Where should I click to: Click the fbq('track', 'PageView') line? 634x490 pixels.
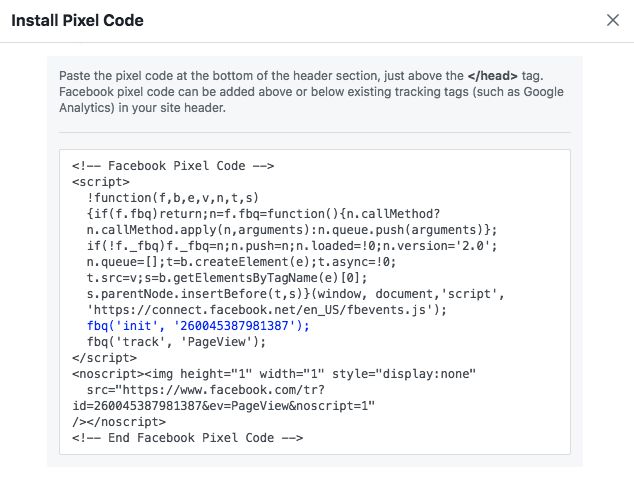176,341
